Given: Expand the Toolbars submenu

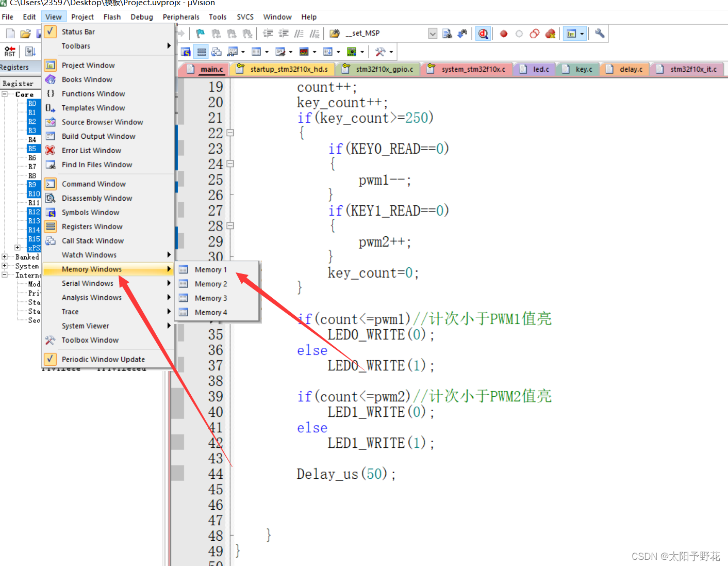Looking at the screenshot, I should [108, 46].
